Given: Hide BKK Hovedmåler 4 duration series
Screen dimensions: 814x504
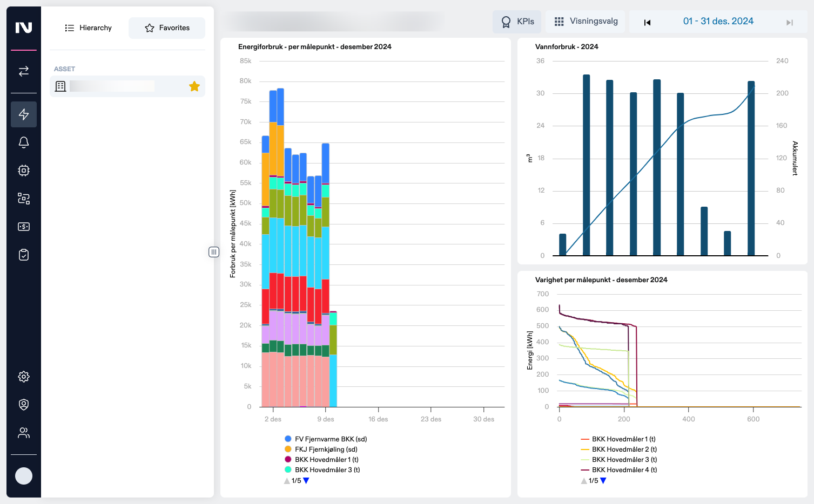Looking at the screenshot, I should [x=624, y=470].
